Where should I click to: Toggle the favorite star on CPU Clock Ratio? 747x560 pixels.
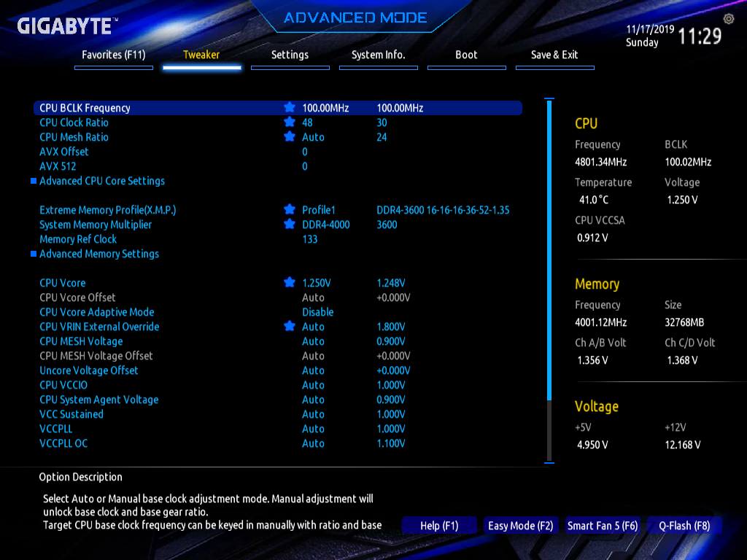point(289,122)
